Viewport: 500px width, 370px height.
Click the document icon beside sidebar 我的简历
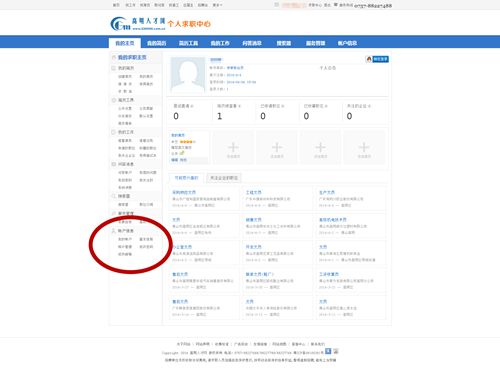coord(114,68)
